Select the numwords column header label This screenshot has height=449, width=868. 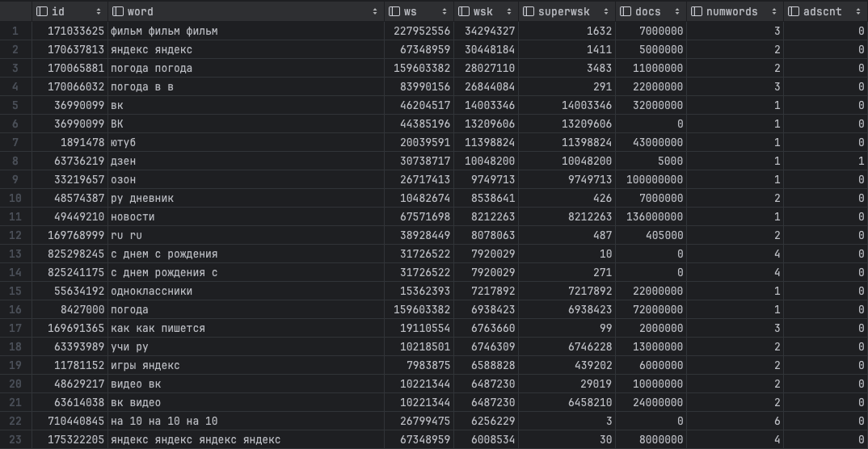pos(732,11)
